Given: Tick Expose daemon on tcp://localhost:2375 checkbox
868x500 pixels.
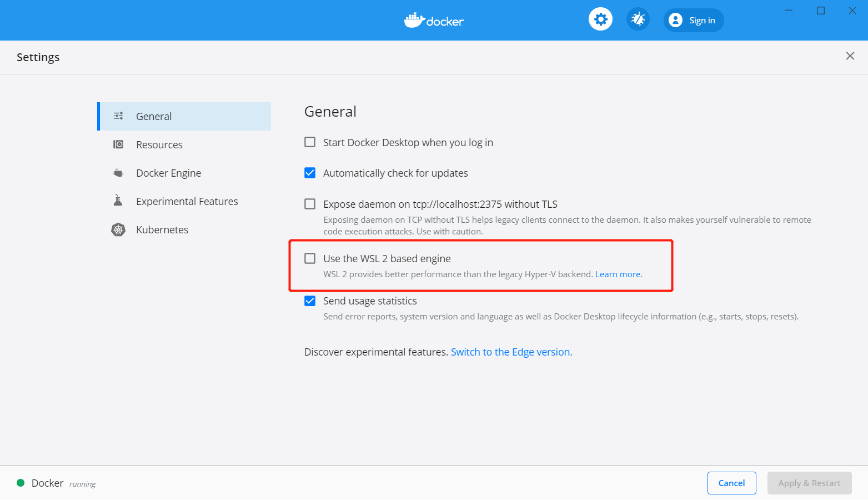Looking at the screenshot, I should tap(310, 204).
